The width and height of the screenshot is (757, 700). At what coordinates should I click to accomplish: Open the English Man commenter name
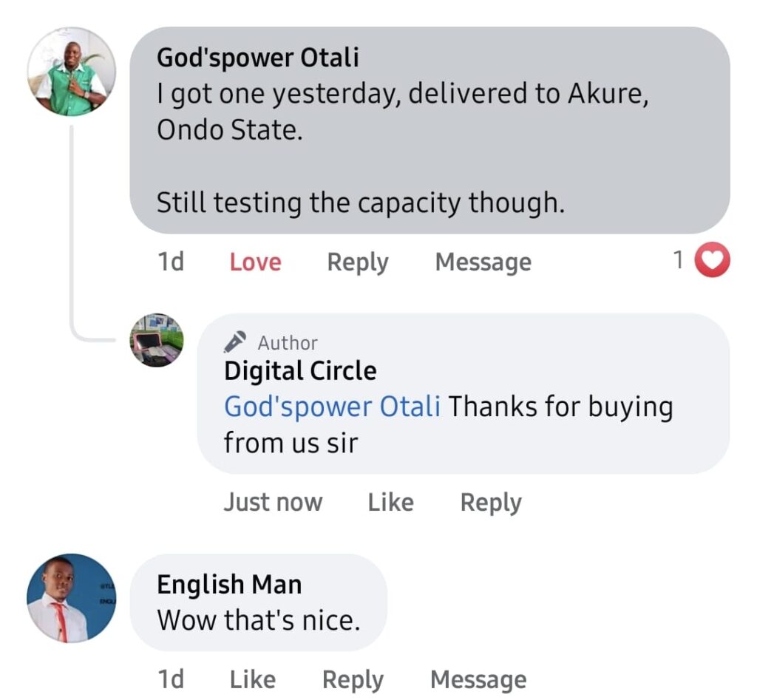(229, 585)
